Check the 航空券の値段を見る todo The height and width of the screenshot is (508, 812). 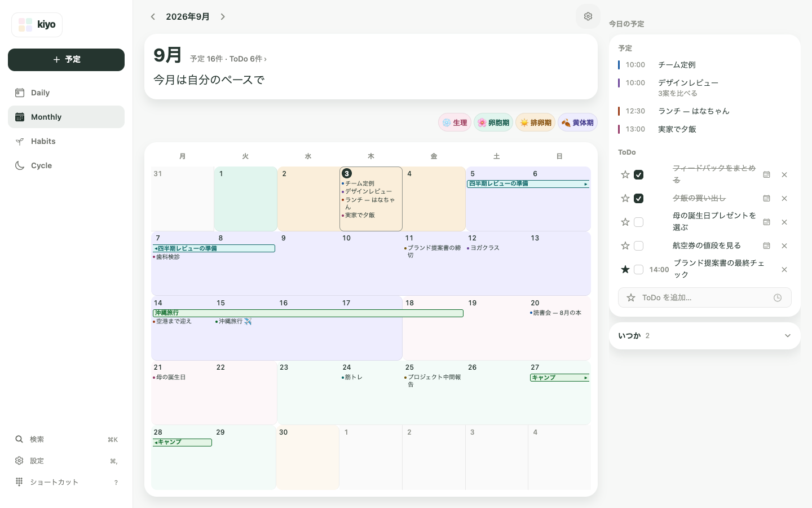click(x=638, y=246)
